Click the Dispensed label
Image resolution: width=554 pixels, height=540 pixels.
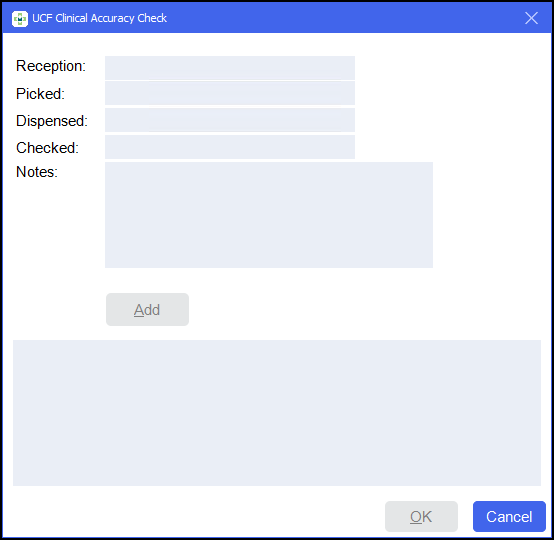52,121
